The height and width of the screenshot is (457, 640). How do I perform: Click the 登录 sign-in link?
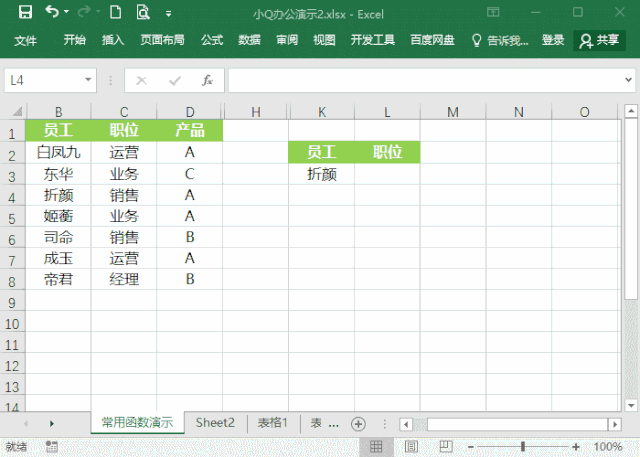(553, 40)
